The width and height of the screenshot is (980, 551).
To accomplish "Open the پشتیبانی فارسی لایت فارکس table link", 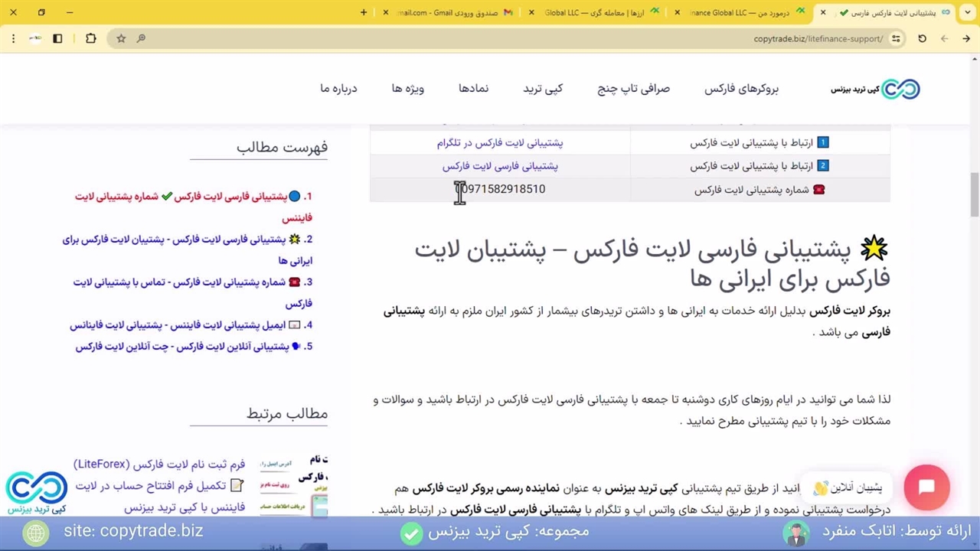I will pos(499,166).
